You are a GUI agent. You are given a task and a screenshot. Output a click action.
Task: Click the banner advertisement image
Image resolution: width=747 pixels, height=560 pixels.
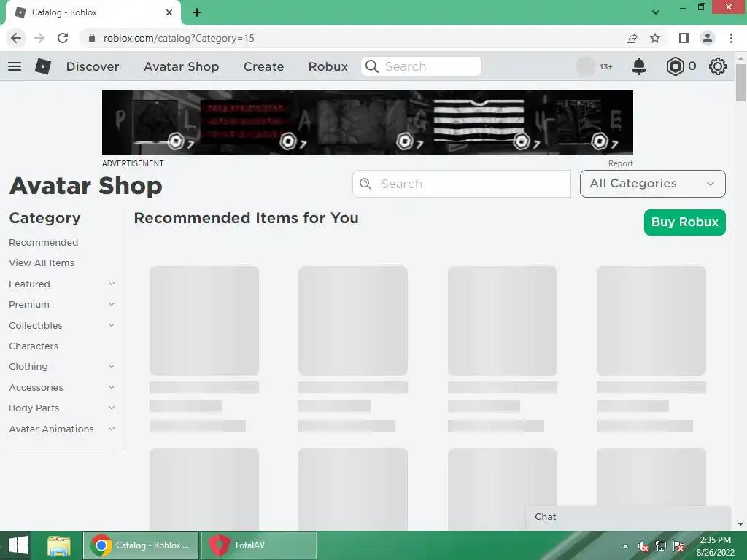click(x=368, y=122)
